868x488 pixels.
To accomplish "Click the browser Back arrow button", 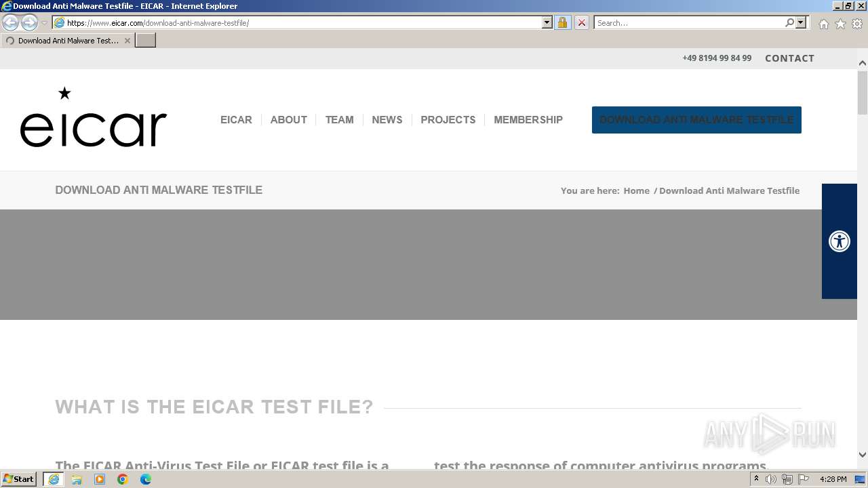I will point(10,23).
